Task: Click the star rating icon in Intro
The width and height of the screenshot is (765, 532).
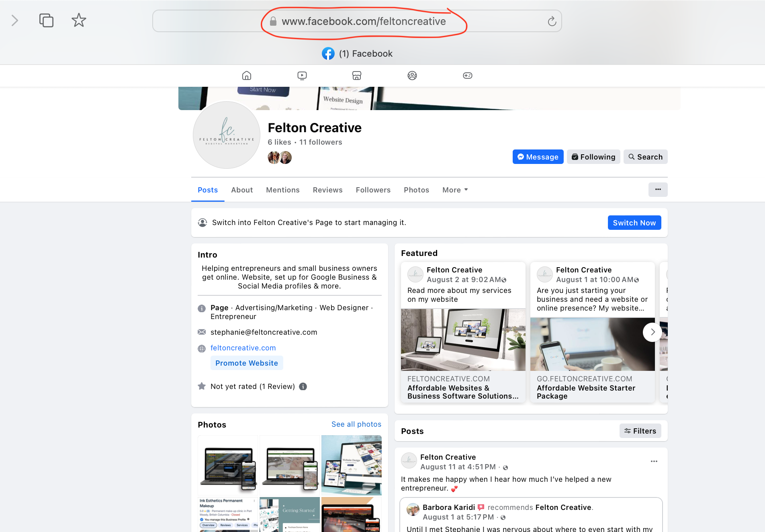Action: point(202,386)
